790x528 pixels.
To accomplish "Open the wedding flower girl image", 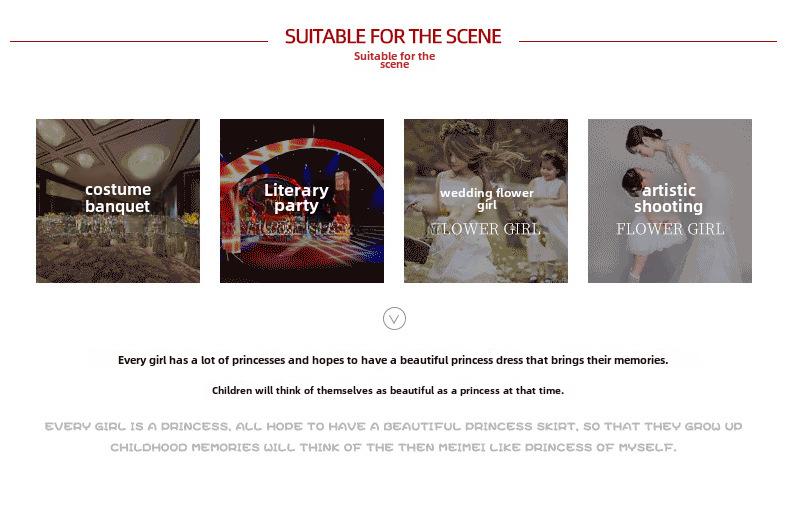I will 486,201.
